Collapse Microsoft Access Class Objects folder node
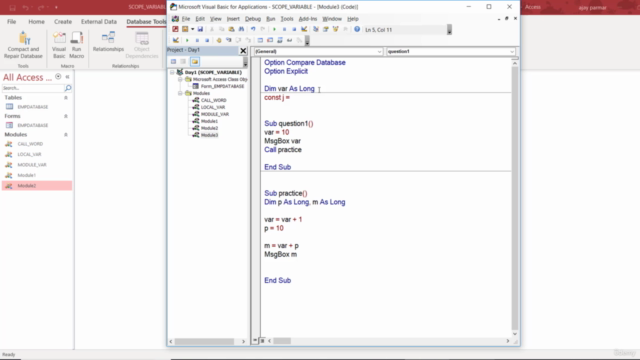Image resolution: width=640 pixels, height=360 pixels. (x=180, y=79)
